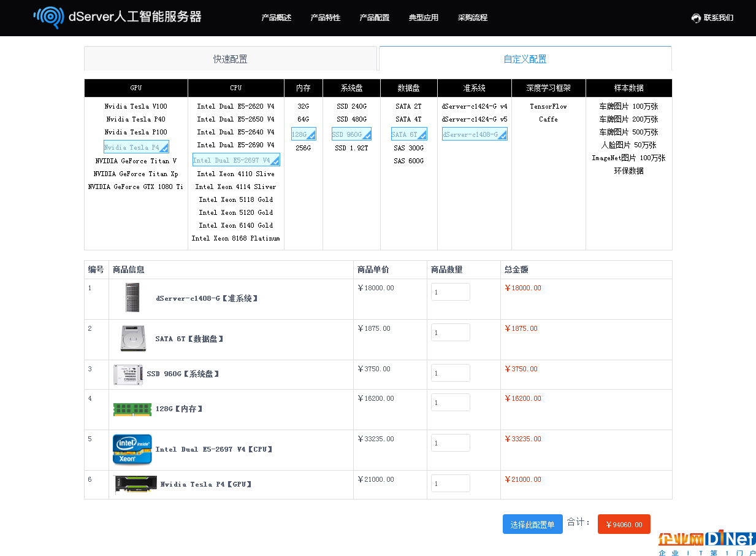Viewport: 756px width, 556px height.
Task: Select Nvidia Tesla V100 GPU option
Action: point(136,106)
